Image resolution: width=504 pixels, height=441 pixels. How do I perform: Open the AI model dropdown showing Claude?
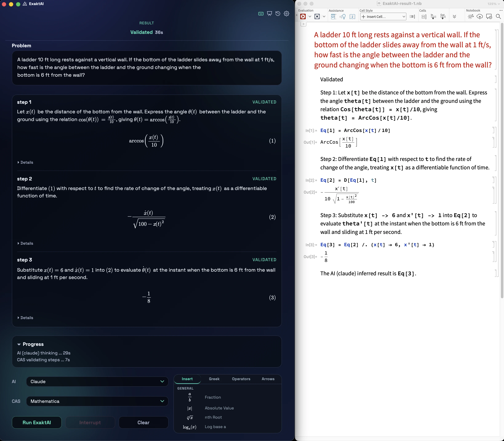(97, 381)
